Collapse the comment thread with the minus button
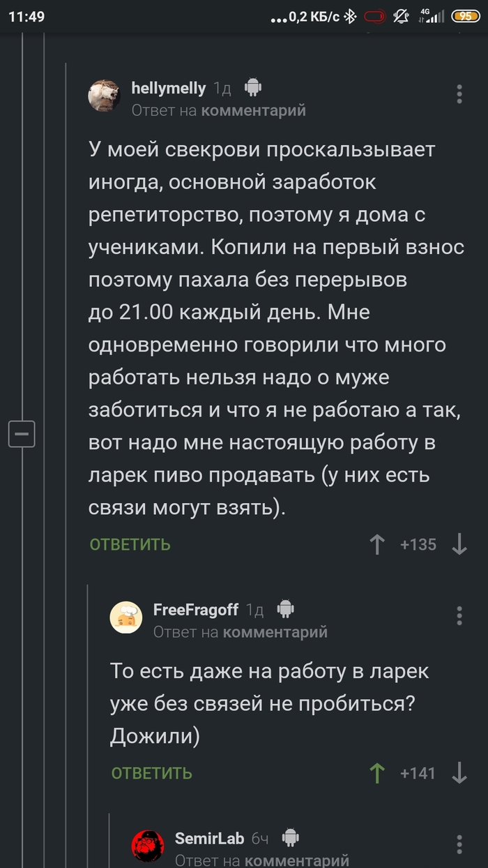 tap(22, 434)
